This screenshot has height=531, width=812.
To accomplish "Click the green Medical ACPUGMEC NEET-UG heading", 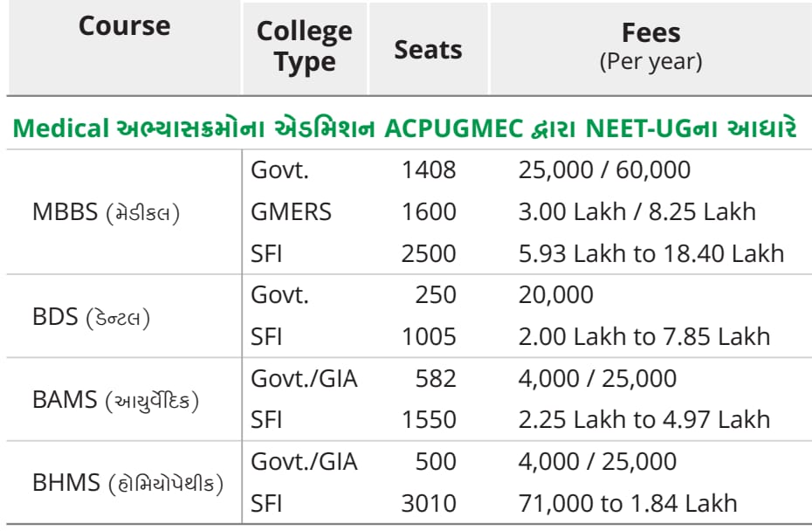I will pyautogui.click(x=405, y=128).
